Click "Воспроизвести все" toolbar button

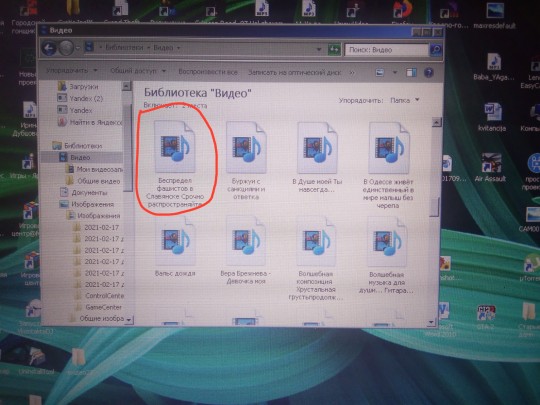point(208,72)
